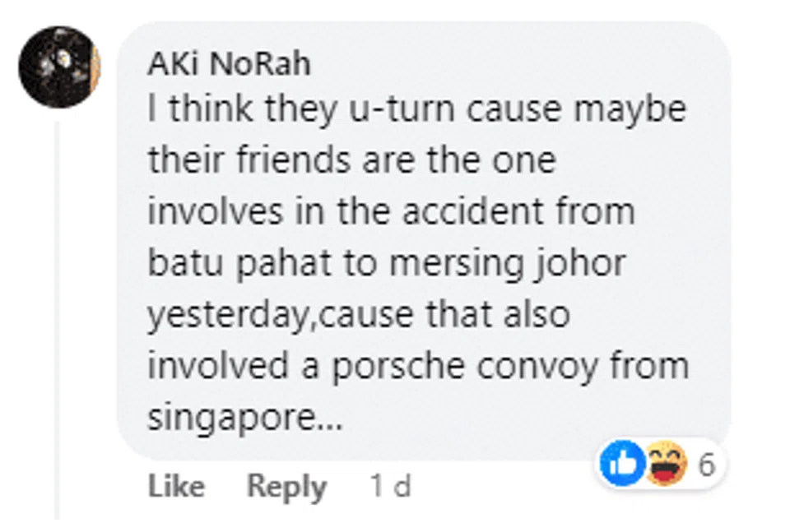Open AKi NoRah's profile via name

click(230, 64)
